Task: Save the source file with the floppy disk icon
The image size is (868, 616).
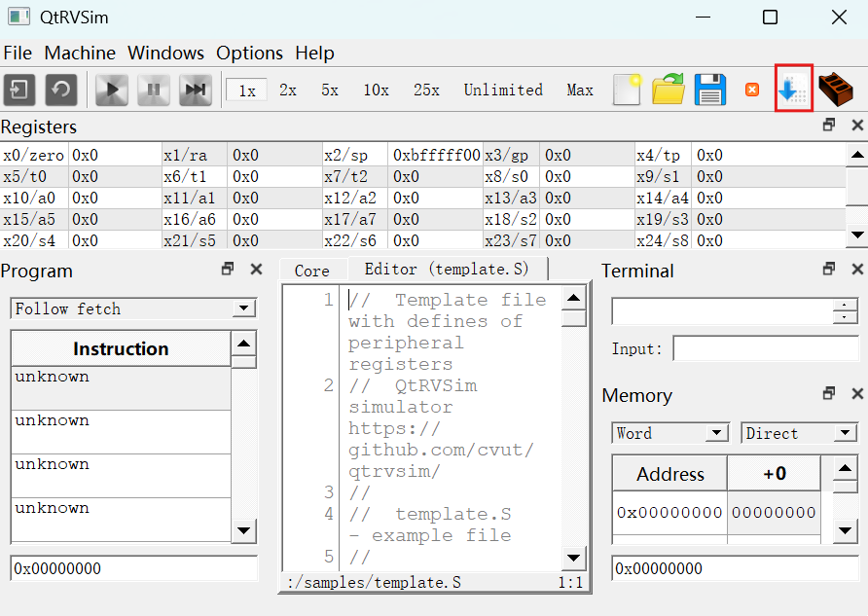Action: [709, 91]
